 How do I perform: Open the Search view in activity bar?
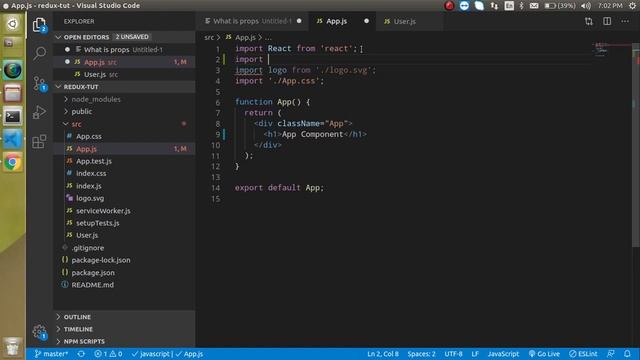click(39, 53)
